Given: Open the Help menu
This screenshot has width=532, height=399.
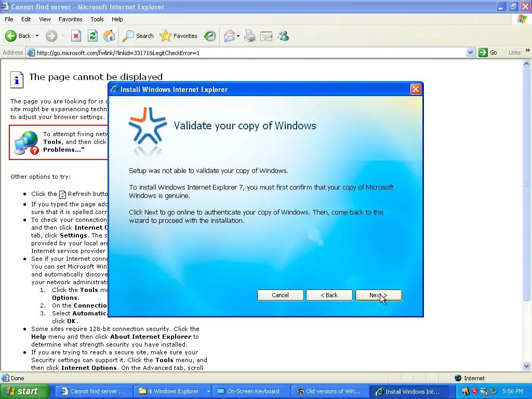Looking at the screenshot, I should click(117, 19).
